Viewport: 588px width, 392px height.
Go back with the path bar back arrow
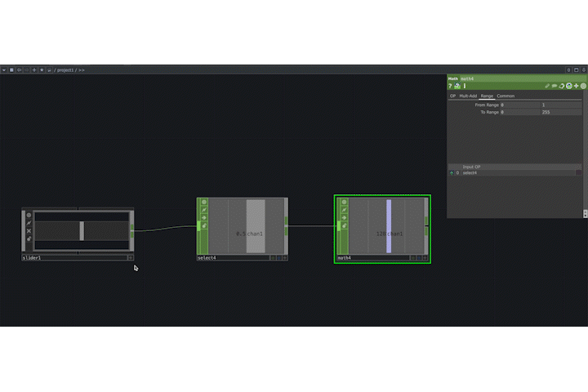pos(19,69)
